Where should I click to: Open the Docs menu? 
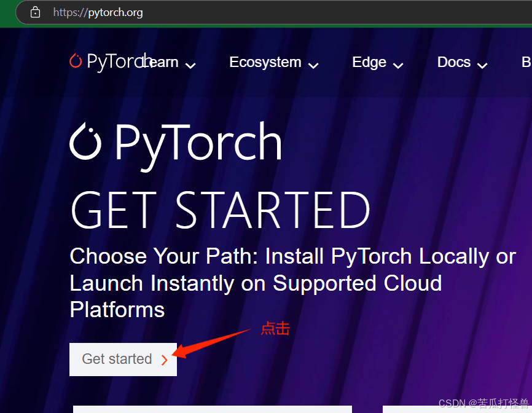coord(454,62)
